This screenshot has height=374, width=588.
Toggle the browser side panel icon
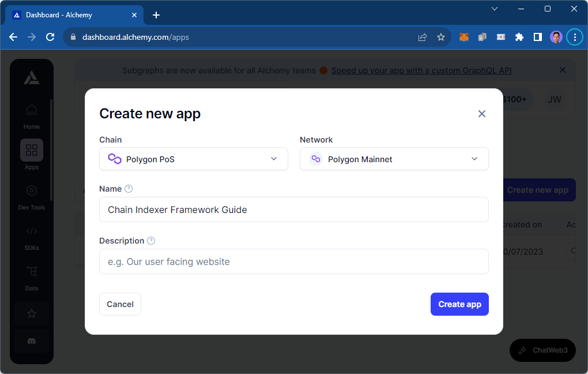[538, 37]
